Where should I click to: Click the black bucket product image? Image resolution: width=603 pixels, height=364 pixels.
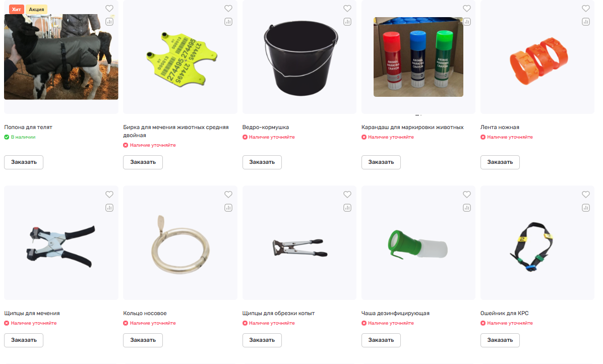300,58
